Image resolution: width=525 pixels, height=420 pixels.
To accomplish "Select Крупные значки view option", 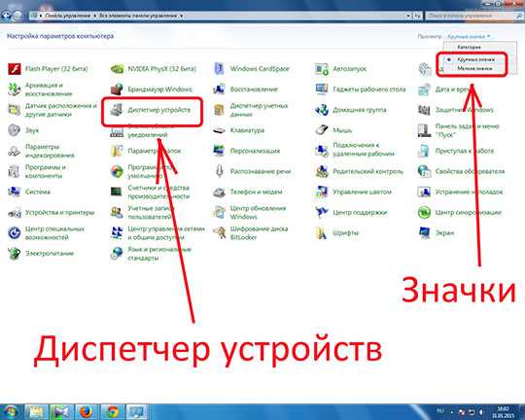I will click(475, 59).
